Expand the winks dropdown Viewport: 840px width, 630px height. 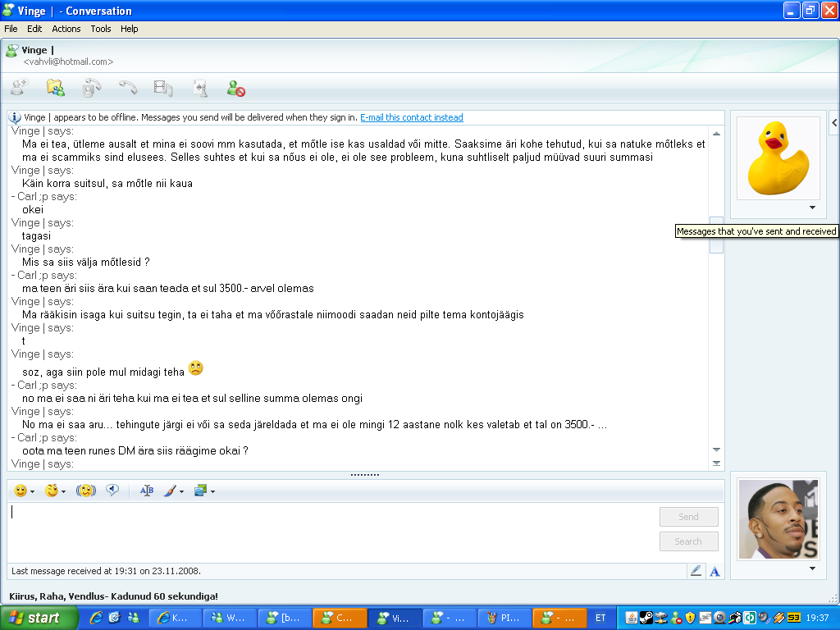click(x=64, y=492)
